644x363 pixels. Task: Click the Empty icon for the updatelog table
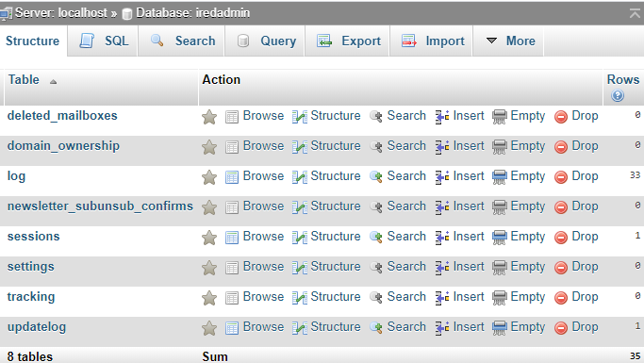[x=500, y=328]
